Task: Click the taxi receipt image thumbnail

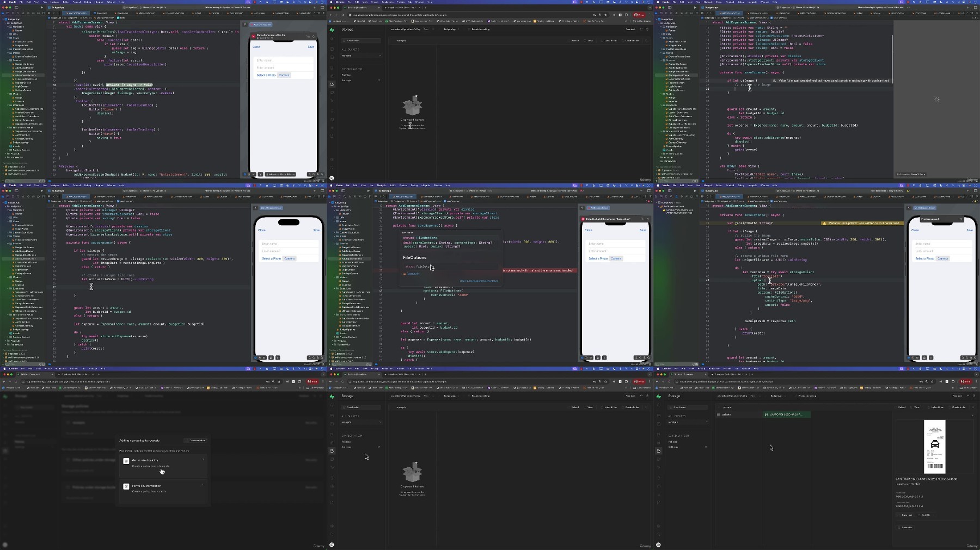Action: pyautogui.click(x=935, y=447)
